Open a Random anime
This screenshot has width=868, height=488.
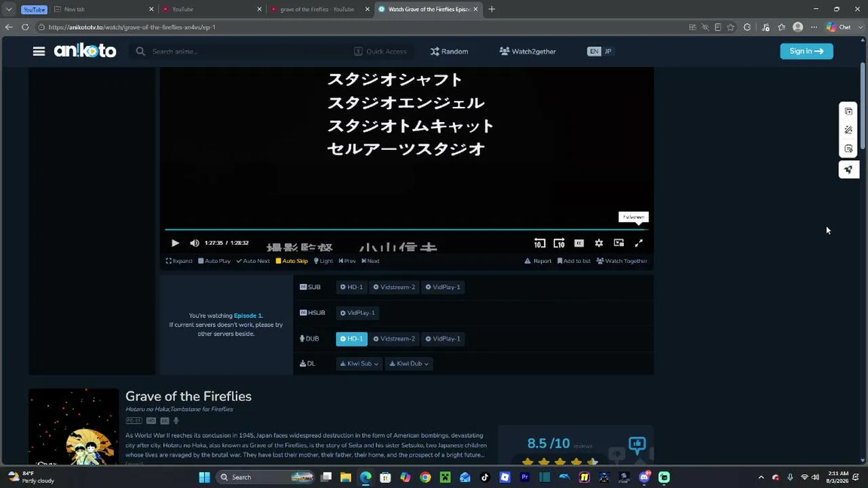(449, 52)
